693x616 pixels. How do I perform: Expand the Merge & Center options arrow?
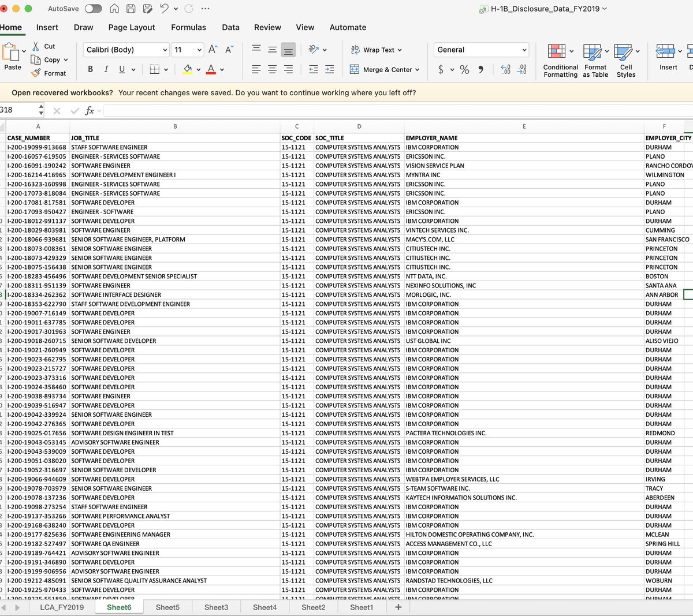coord(417,69)
